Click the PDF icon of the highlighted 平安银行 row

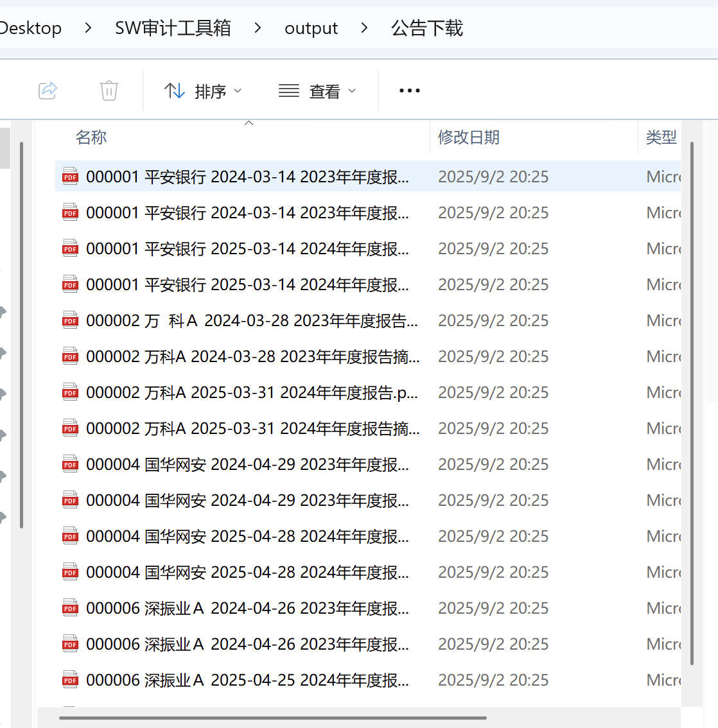[x=70, y=177]
